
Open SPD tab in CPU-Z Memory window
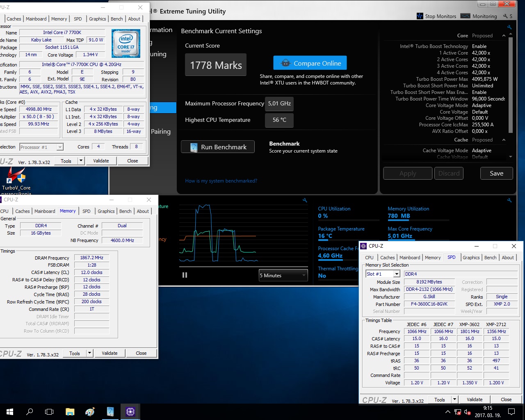point(87,211)
